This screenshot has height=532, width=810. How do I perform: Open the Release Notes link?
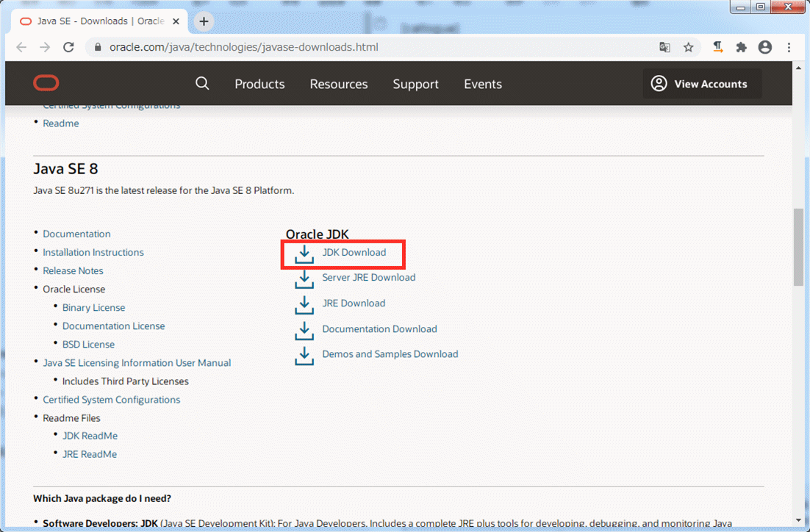pos(73,270)
